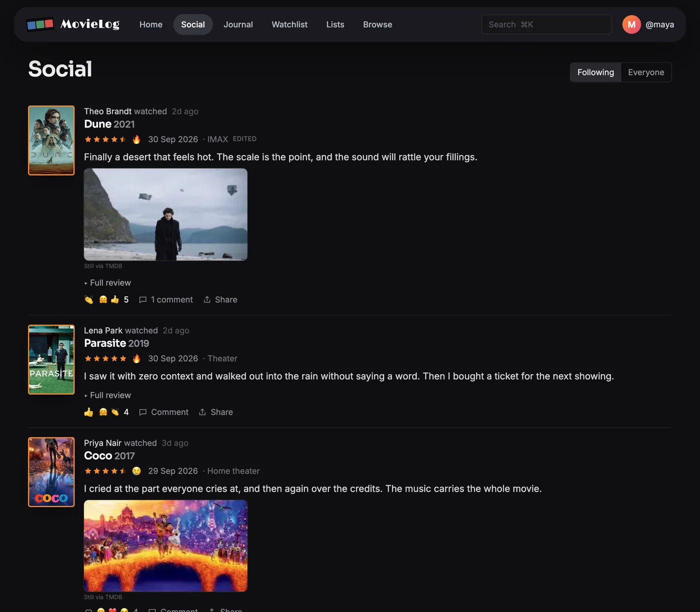Share Theo Brandt's Dune post
700x612 pixels.
[220, 300]
